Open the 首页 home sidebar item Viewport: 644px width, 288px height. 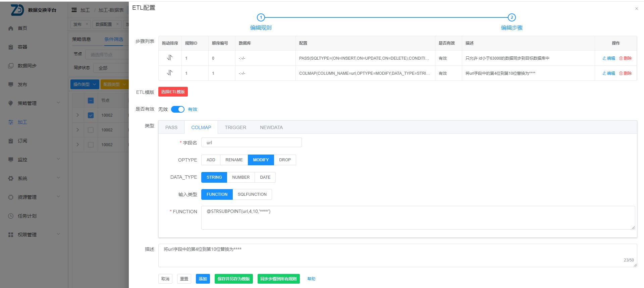coord(22,28)
